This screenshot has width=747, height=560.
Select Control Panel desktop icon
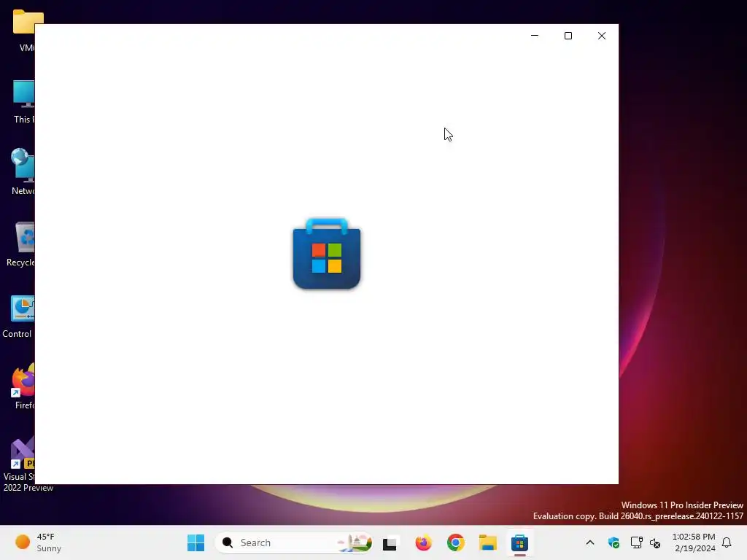click(x=18, y=316)
